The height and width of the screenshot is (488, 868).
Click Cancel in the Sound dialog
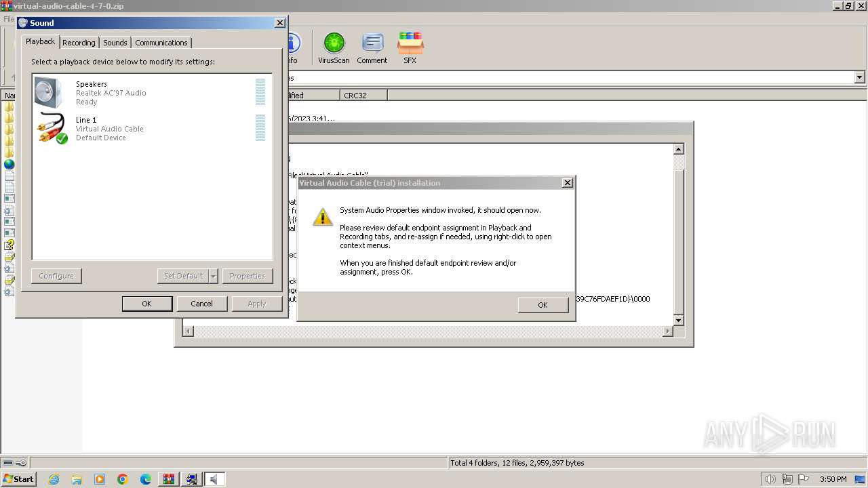click(x=201, y=304)
